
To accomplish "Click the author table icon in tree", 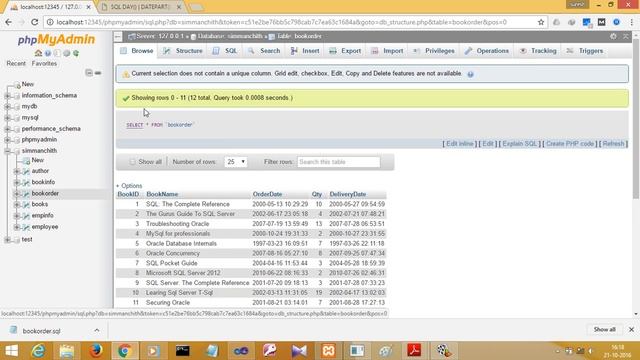I will 26,171.
